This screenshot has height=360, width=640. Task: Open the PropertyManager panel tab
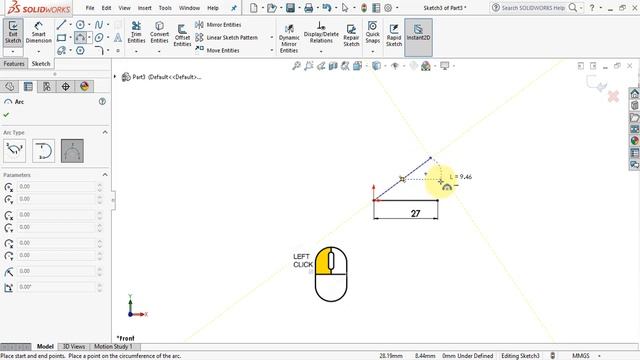(28, 87)
